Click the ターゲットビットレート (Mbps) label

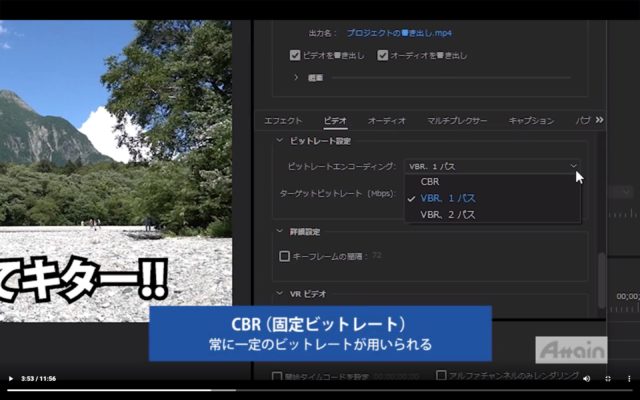pos(338,193)
